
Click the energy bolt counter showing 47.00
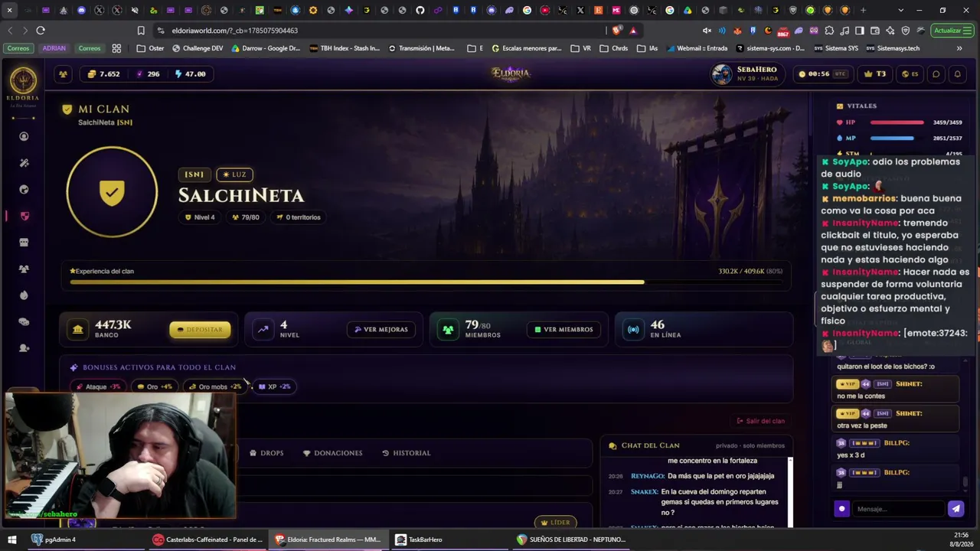click(x=190, y=74)
